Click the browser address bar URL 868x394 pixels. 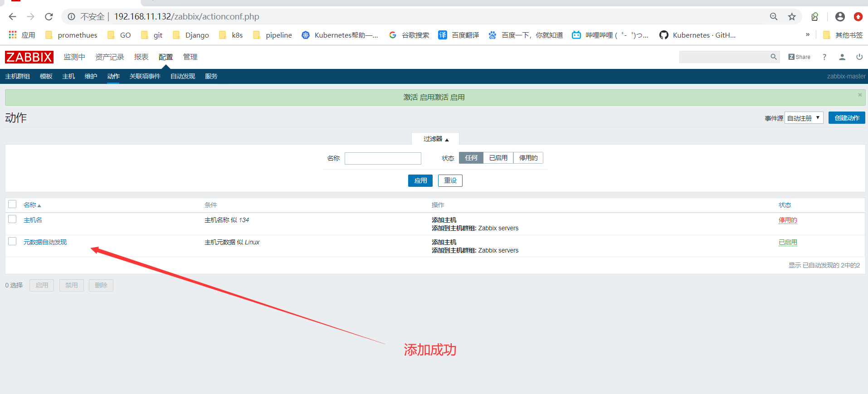coord(186,17)
